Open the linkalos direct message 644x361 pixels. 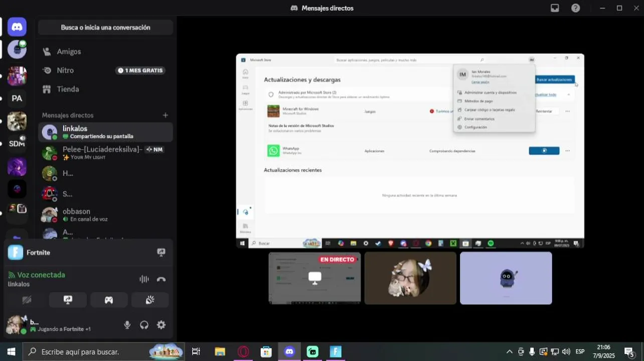tap(105, 132)
